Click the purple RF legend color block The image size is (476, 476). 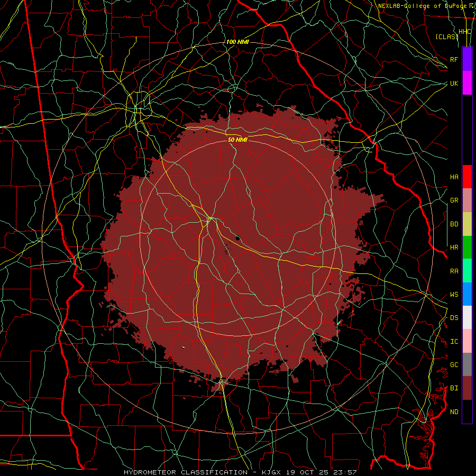click(467, 59)
